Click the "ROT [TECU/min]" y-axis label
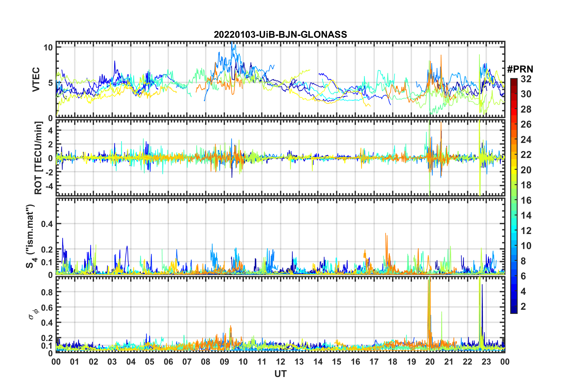 (38, 158)
